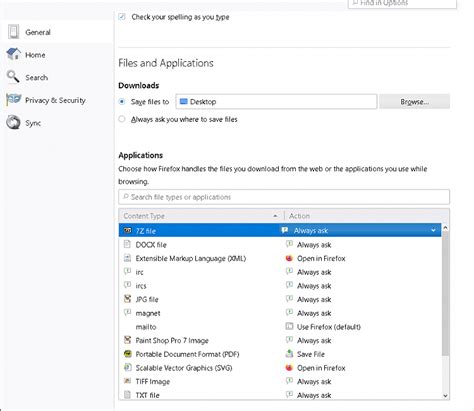Click the Firefox icon in the XML row
This screenshot has width=474, height=411.
coord(289,258)
